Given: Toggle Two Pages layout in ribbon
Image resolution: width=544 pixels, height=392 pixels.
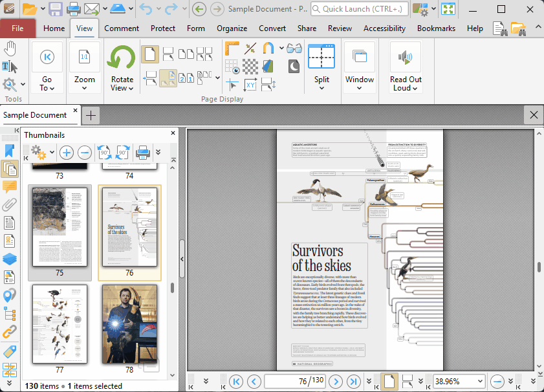Looking at the screenshot, I should [186, 54].
